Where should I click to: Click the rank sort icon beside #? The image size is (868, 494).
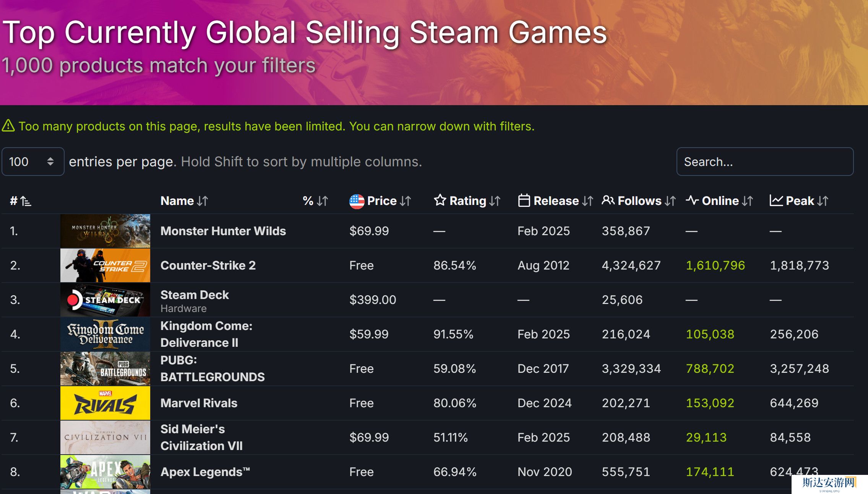pos(26,201)
